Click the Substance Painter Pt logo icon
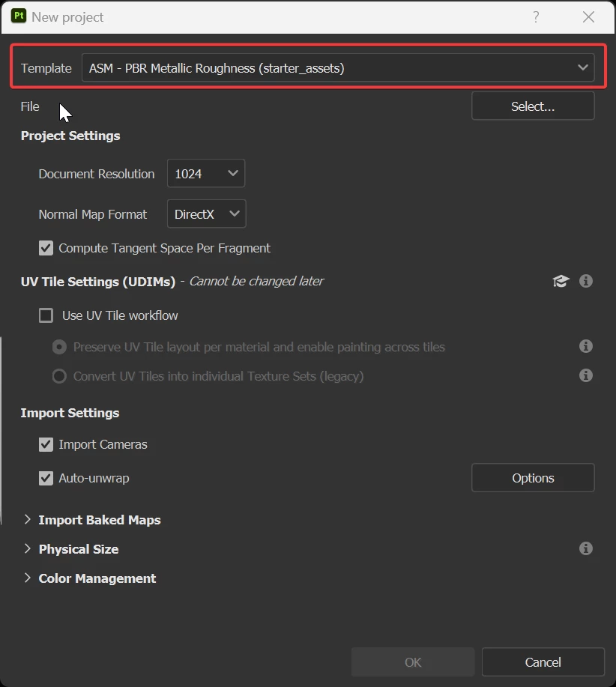 (x=19, y=16)
